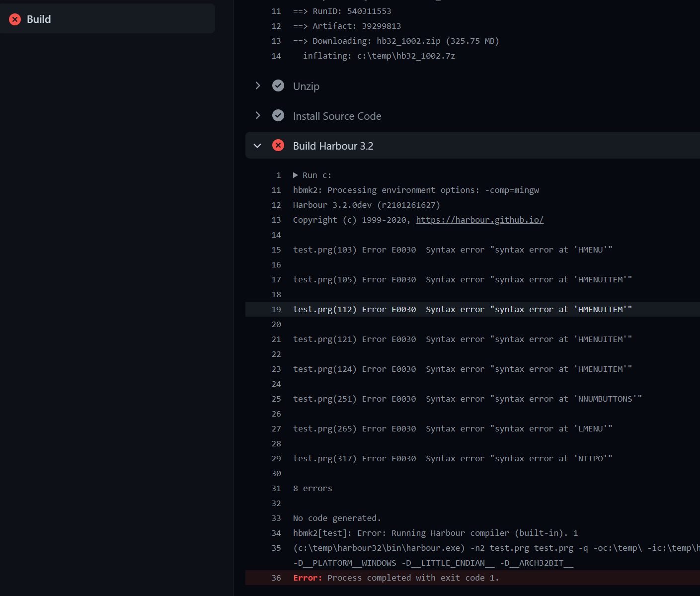Select the 'hbmk2: Processing environment options' line

tap(416, 190)
